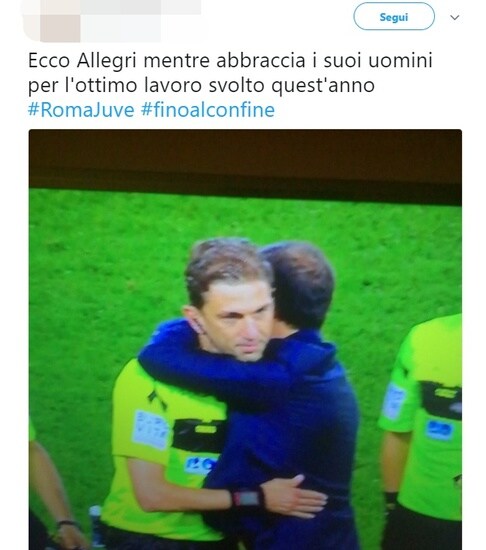
Task: Click the sponsor badge on yellow sleeve
Action: click(151, 429)
